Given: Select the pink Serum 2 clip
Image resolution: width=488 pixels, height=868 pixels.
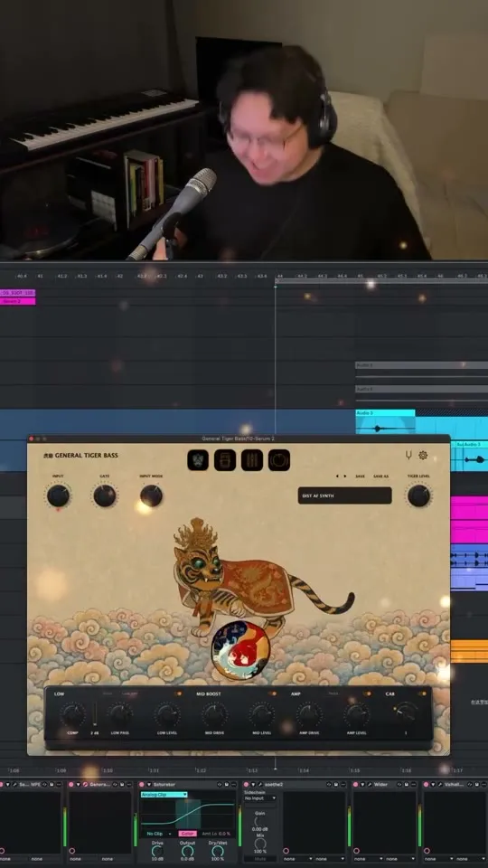Looking at the screenshot, I should pyautogui.click(x=18, y=301).
